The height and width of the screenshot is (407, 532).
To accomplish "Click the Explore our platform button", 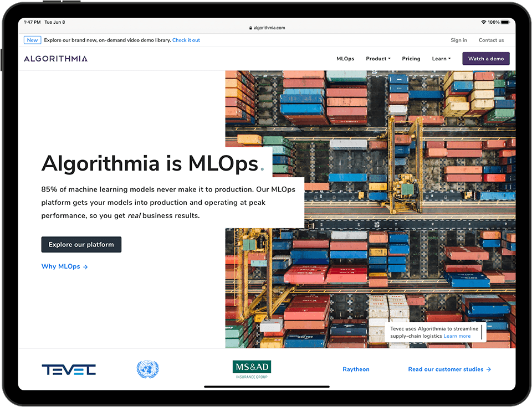I will click(x=81, y=245).
